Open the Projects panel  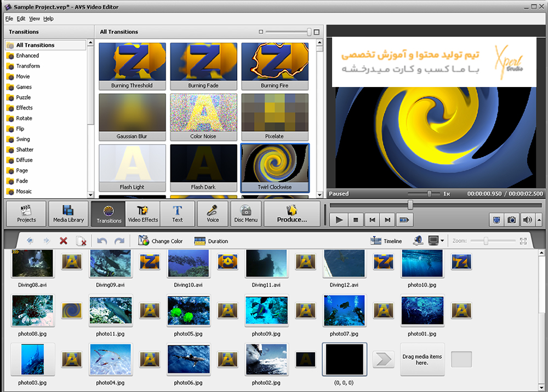[26, 214]
